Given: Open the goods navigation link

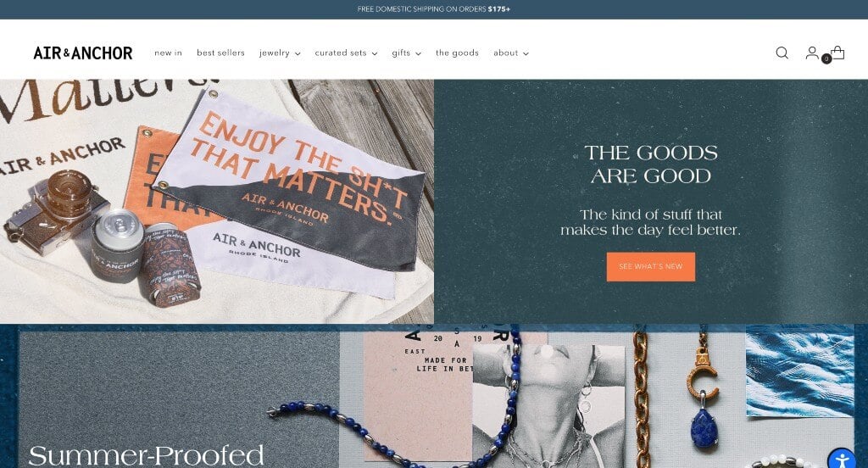Looking at the screenshot, I should pyautogui.click(x=457, y=53).
